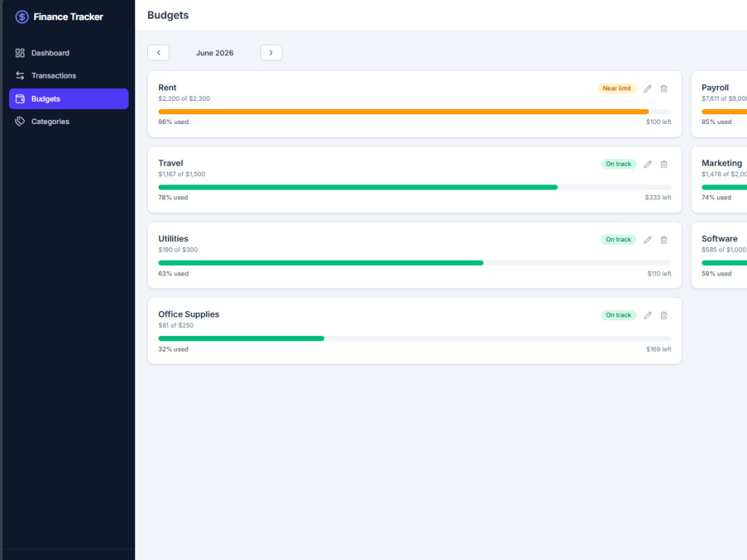Edit the Travel budget with pencil icon
Image resolution: width=747 pixels, height=560 pixels.
pos(648,164)
